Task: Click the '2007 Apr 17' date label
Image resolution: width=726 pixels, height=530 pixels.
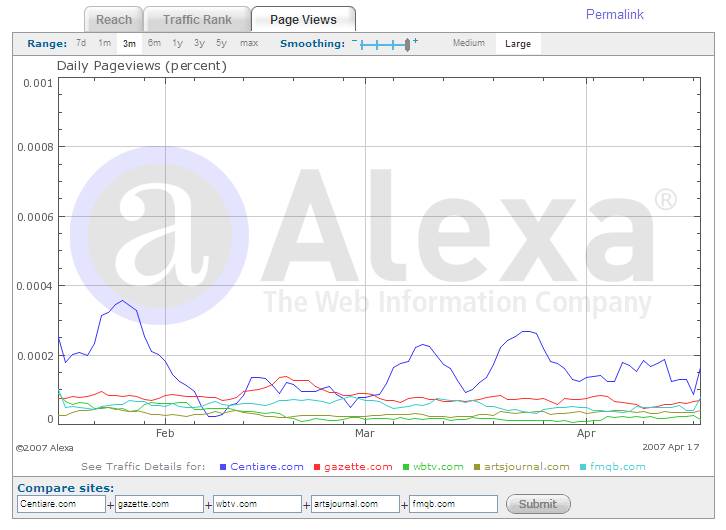Action: coord(670,447)
